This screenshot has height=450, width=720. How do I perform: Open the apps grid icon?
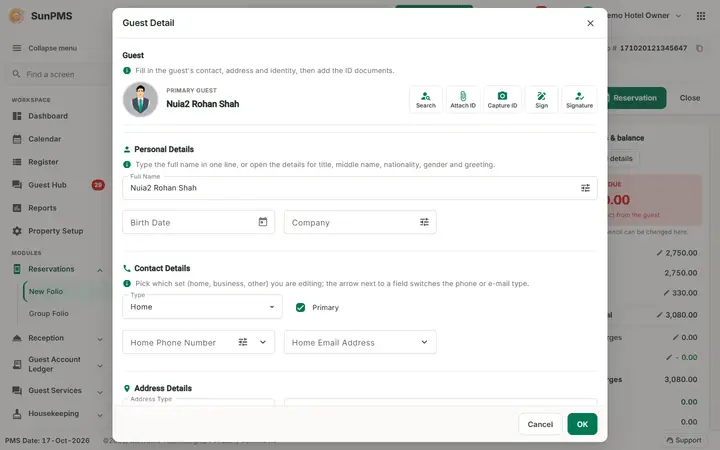point(701,16)
